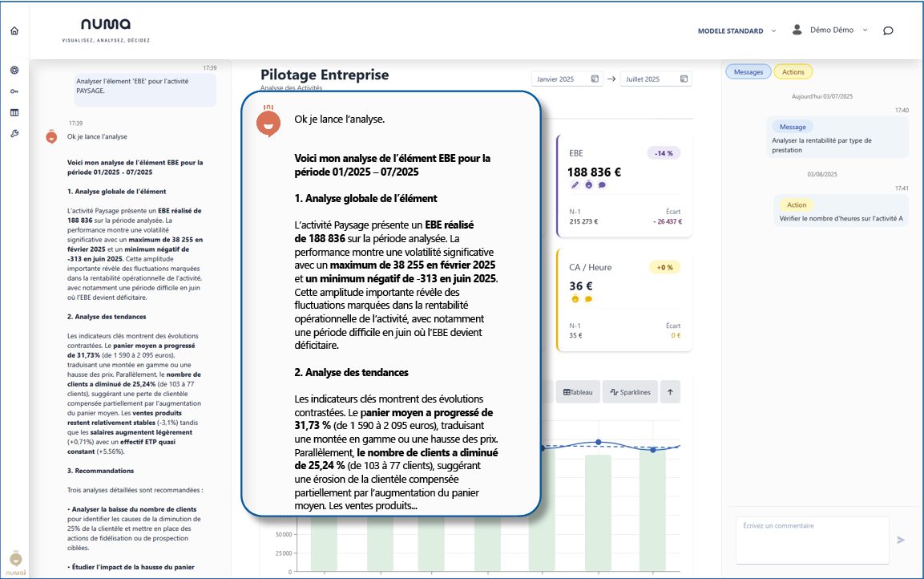Click the AI robot icon on CA / Heure card

[575, 299]
